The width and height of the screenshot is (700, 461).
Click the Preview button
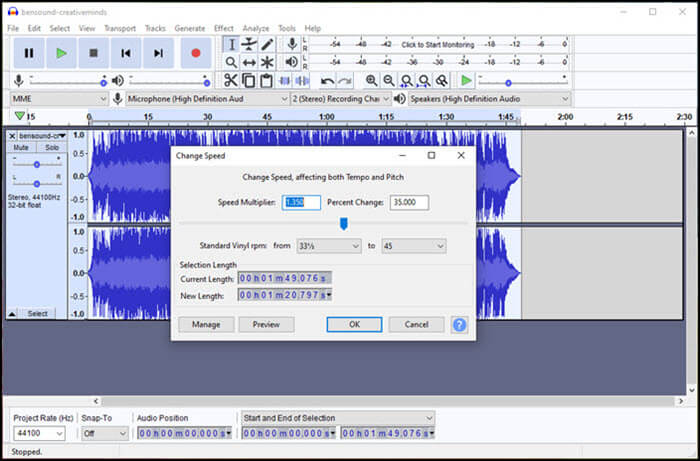tap(266, 325)
